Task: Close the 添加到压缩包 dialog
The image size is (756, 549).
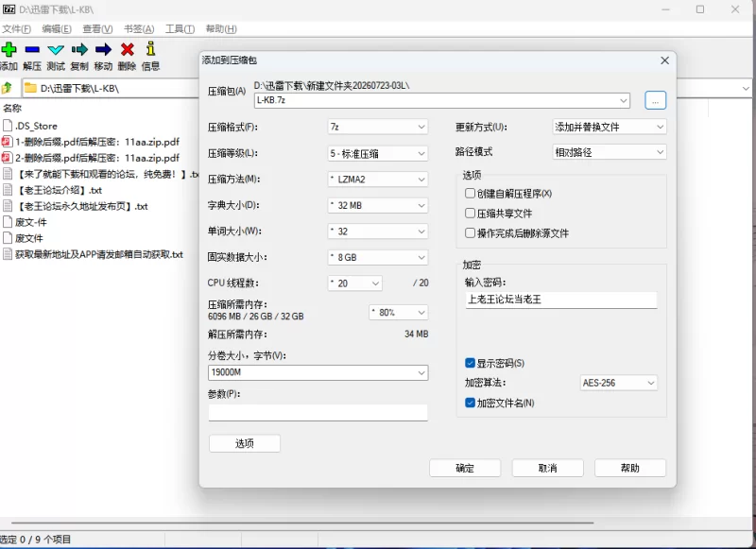Action: [664, 60]
